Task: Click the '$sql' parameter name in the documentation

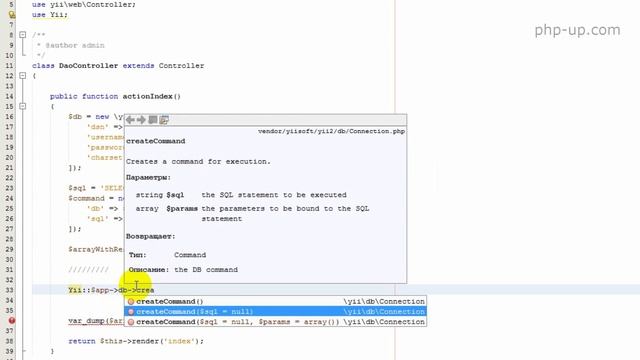Action: coord(175,195)
